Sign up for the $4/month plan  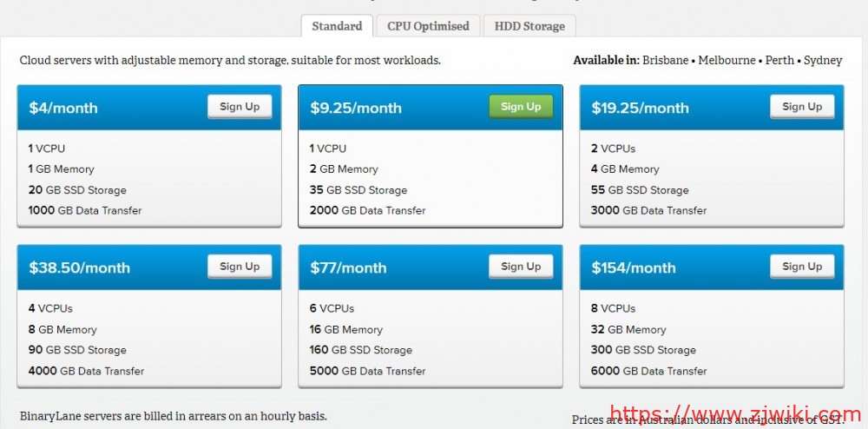coord(240,107)
